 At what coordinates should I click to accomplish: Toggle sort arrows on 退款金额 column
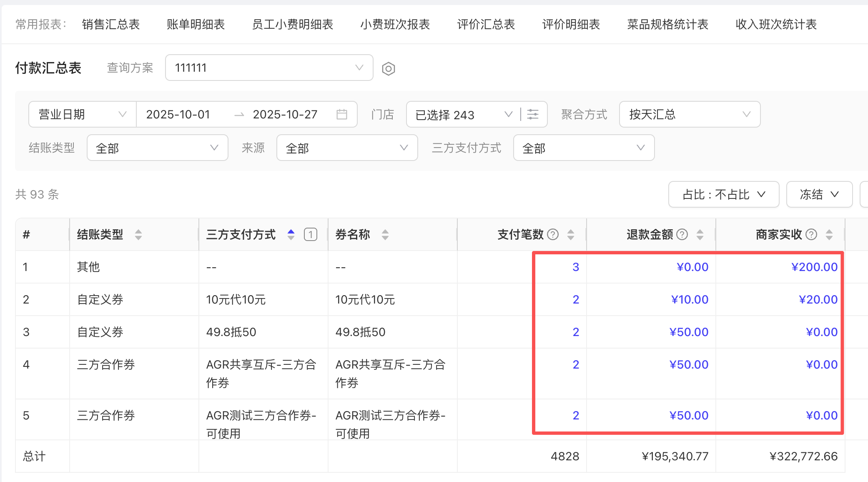tap(700, 235)
